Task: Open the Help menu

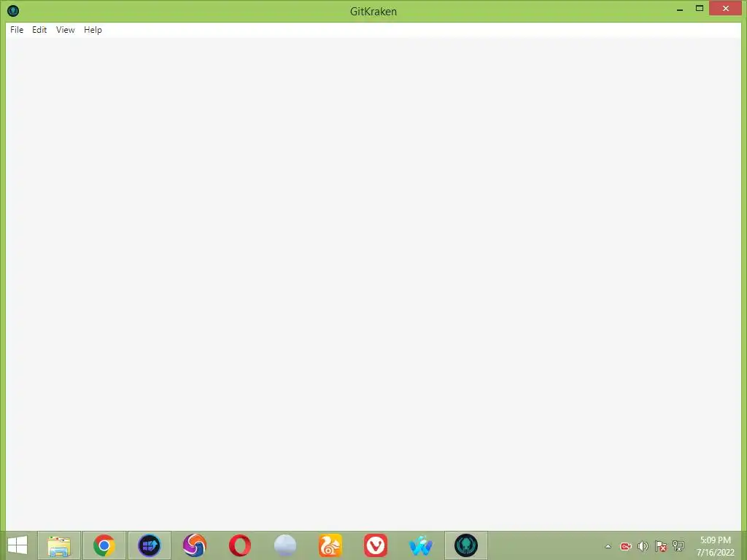Action: click(x=93, y=29)
